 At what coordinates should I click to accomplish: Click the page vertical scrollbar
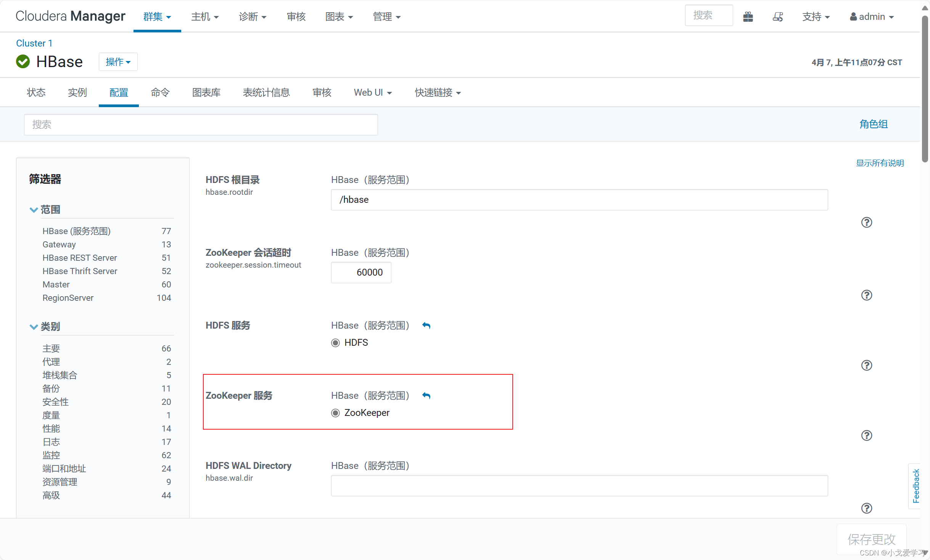click(x=925, y=89)
